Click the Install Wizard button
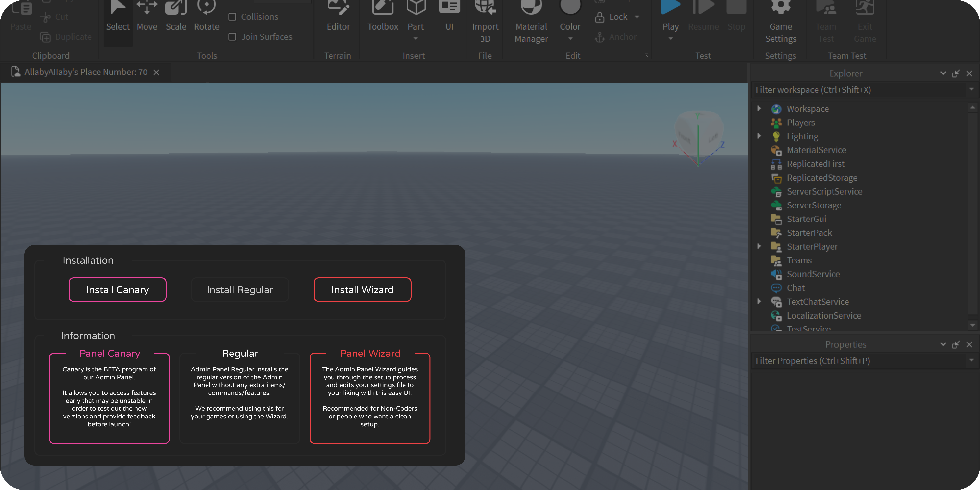This screenshot has width=980, height=490. 362,290
